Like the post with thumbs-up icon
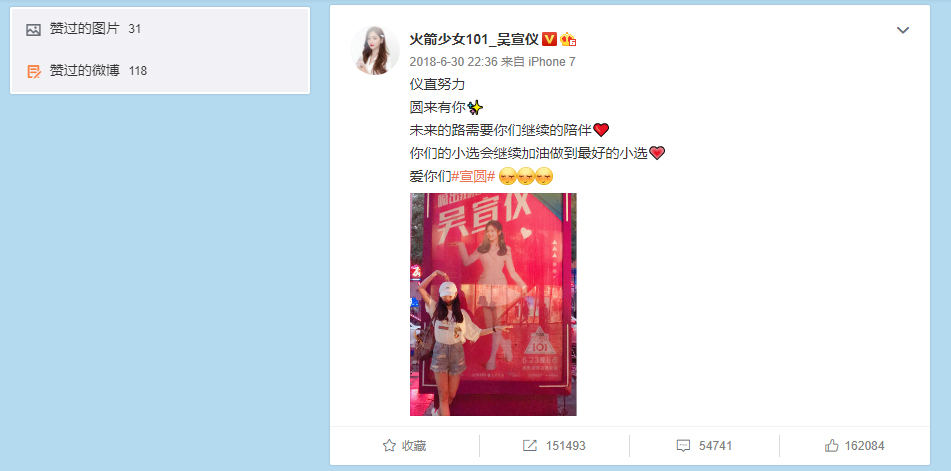 [x=832, y=446]
